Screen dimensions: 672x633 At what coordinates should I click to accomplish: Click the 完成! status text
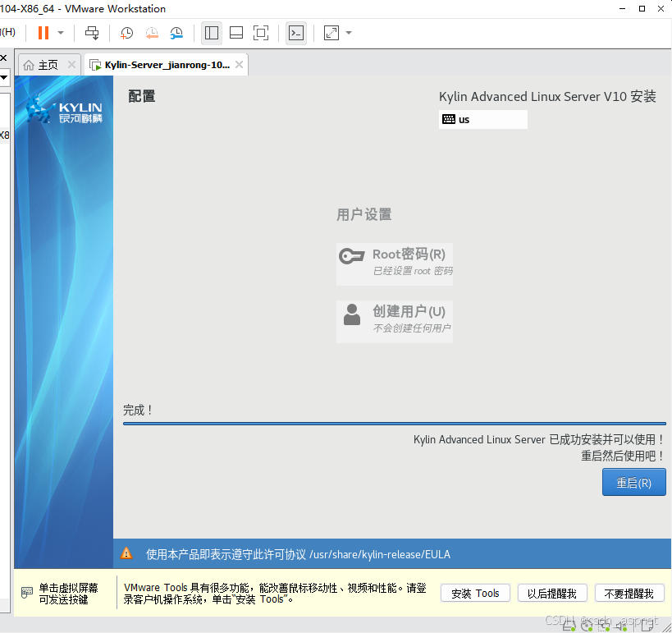click(x=138, y=410)
